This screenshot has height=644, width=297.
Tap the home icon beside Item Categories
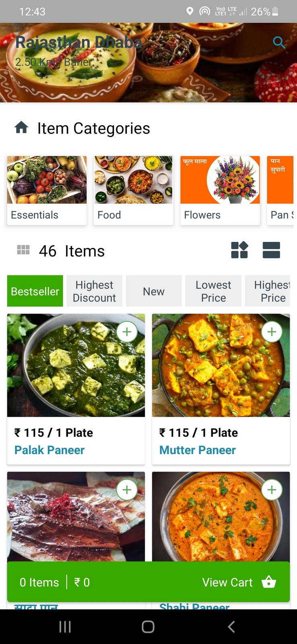tap(21, 128)
